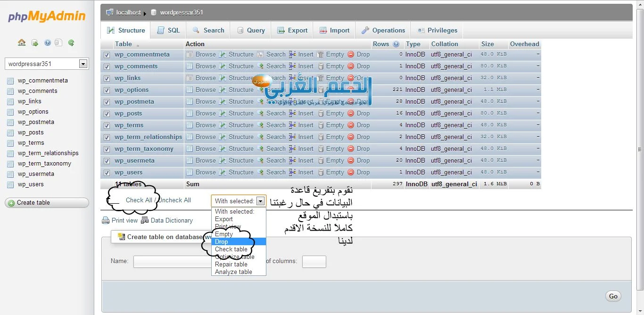Screen dimensions: 644x315
Task: Click the Check All link
Action: (139, 200)
